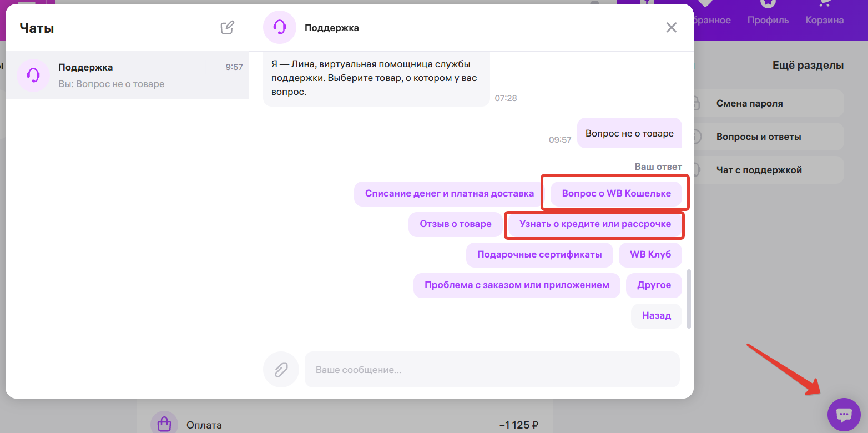Screen dimensions: 868x433
Task: Click the Поддержка avatar in chat list
Action: click(x=33, y=75)
